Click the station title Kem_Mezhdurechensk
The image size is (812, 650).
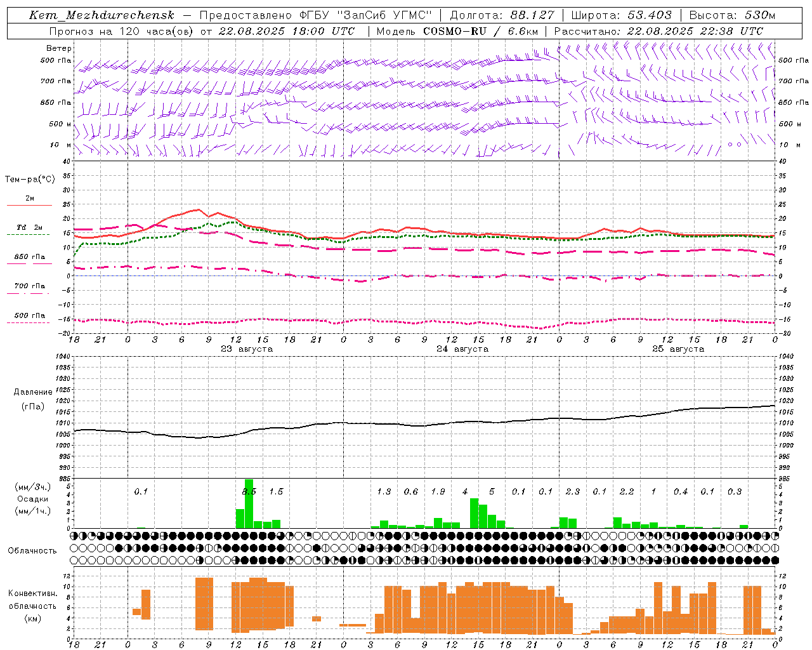click(x=101, y=15)
